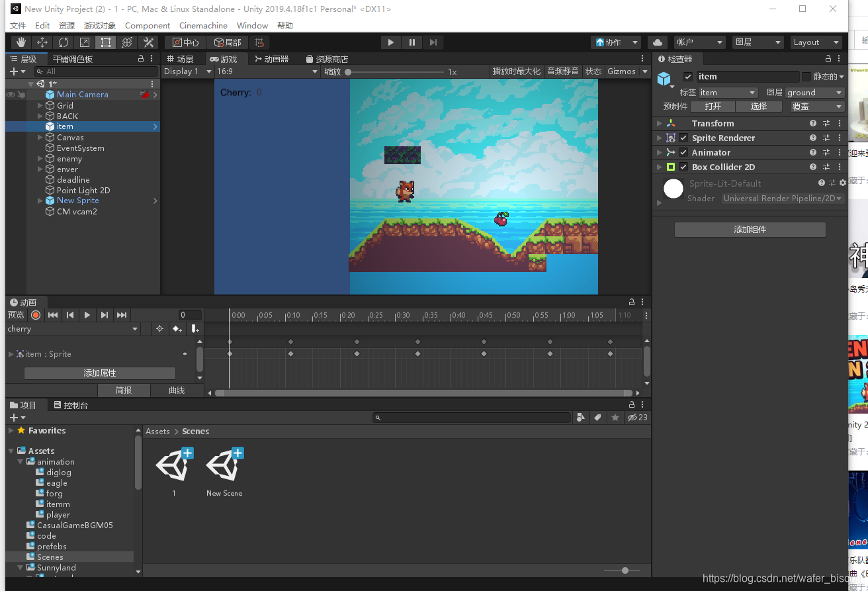Click search by label icon in Project
Screen dimensions: 868x591
(x=597, y=418)
